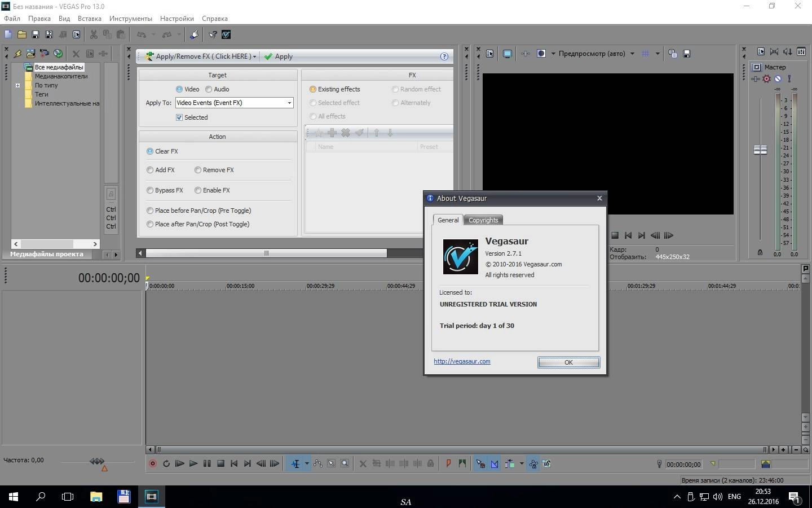Insert a region with the green flags icon
Screen dimensions: 812x508
(x=462, y=463)
